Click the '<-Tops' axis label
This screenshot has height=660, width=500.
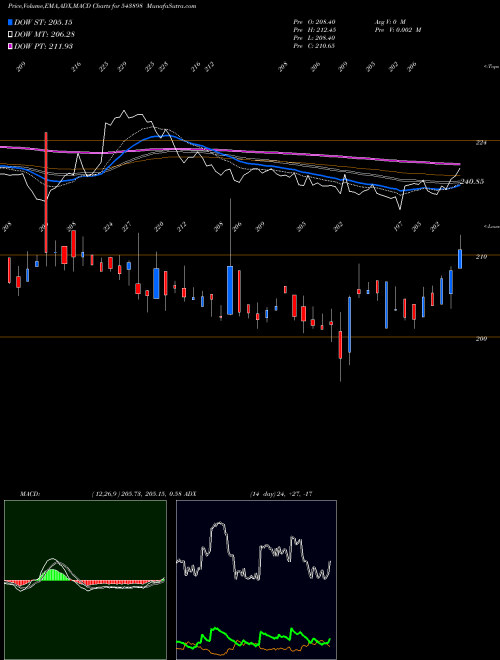(x=491, y=67)
